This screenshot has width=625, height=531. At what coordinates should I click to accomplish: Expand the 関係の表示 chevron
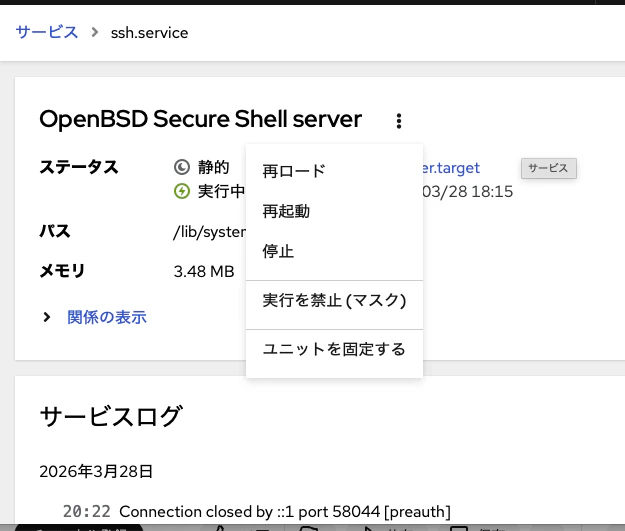[x=47, y=317]
